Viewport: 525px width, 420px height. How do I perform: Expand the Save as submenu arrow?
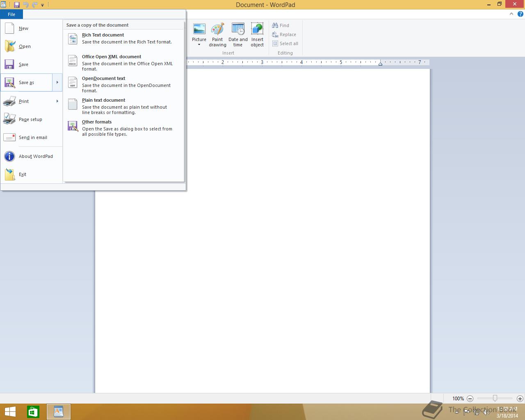click(57, 82)
